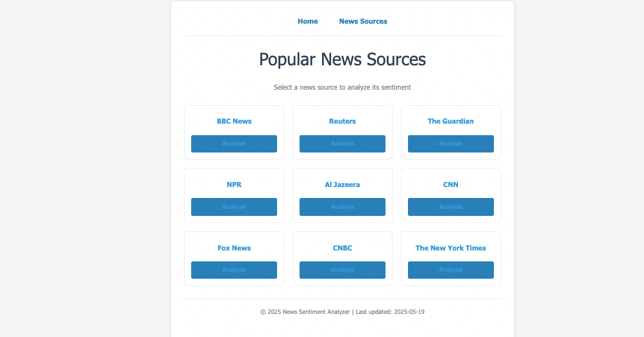The width and height of the screenshot is (644, 337).
Task: Analyze Al Jazeera sentiment
Action: [x=343, y=207]
